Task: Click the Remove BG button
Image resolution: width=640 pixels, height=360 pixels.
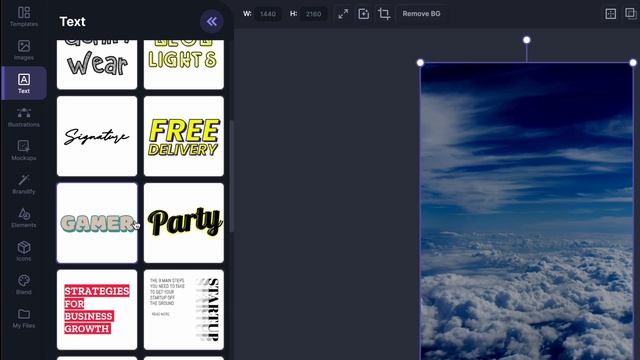Action: pos(421,14)
